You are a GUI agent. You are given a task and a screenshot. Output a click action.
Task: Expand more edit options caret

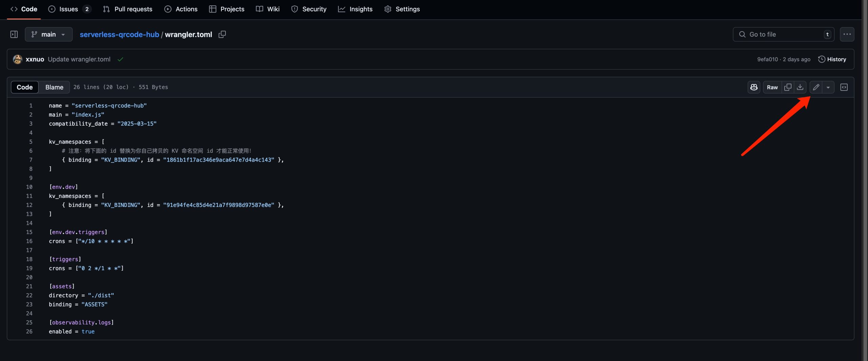click(x=828, y=87)
